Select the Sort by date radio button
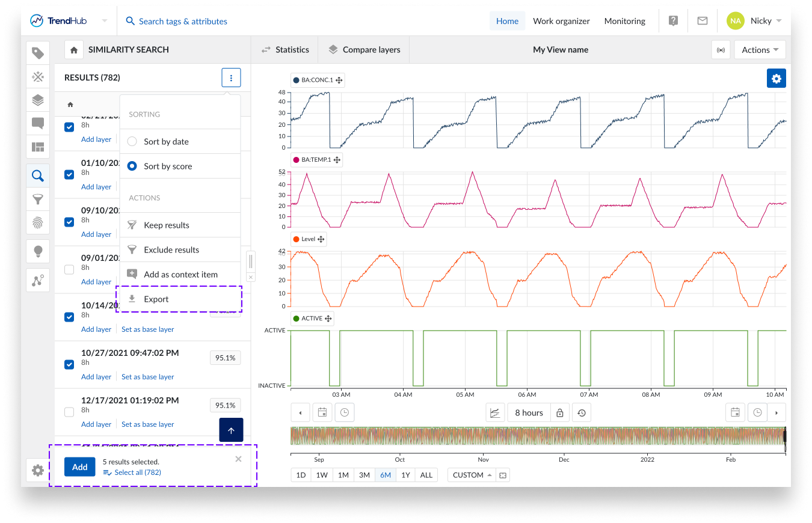This screenshot has width=812, height=523. coord(132,142)
